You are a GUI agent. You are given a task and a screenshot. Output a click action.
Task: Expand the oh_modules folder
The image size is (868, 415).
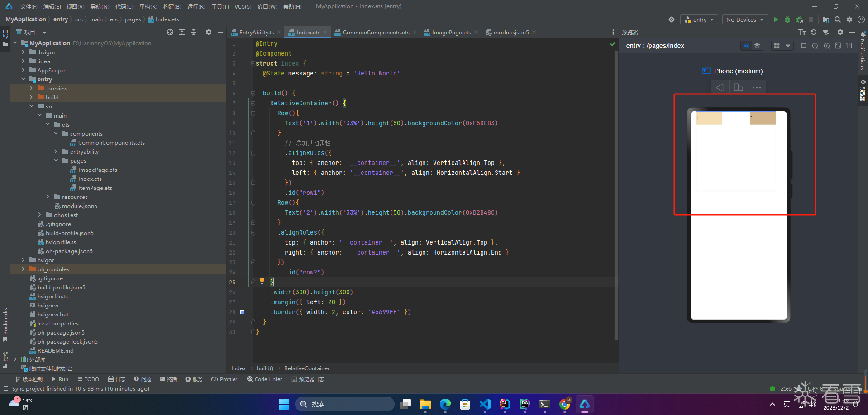click(23, 269)
